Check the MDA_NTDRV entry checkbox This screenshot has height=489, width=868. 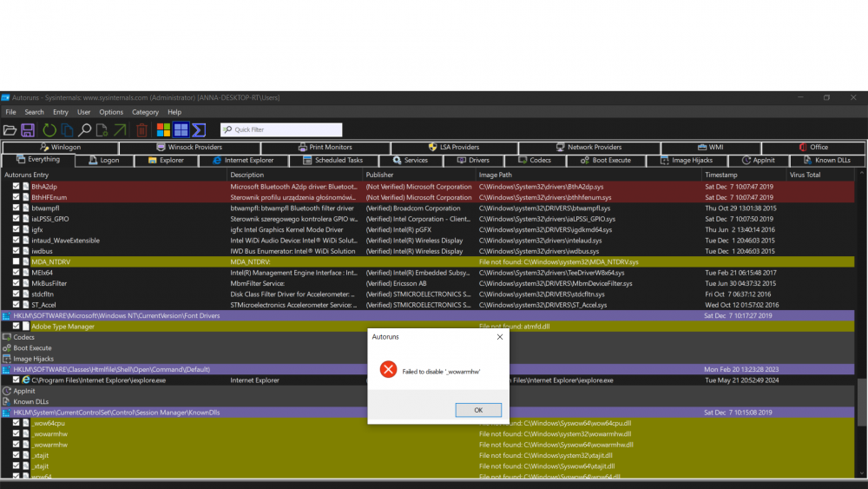(x=16, y=261)
